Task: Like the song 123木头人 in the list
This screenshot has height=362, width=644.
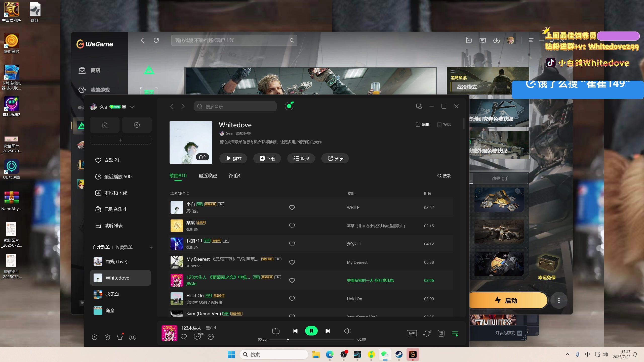Action: (x=292, y=280)
